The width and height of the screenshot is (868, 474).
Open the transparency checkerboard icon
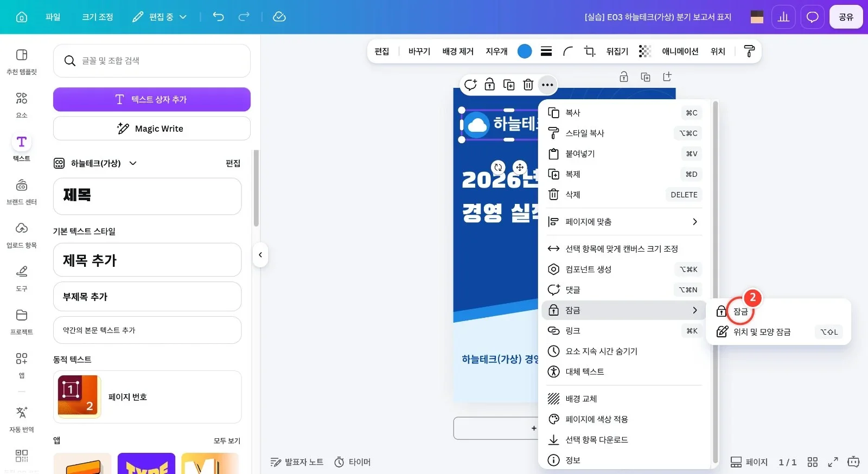point(644,51)
